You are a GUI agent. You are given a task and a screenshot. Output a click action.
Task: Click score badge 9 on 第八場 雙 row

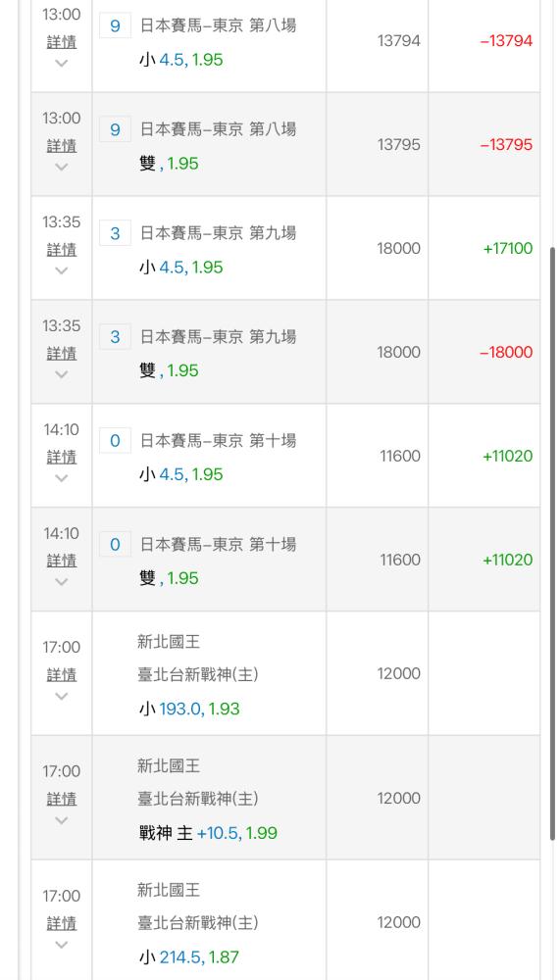(x=115, y=129)
